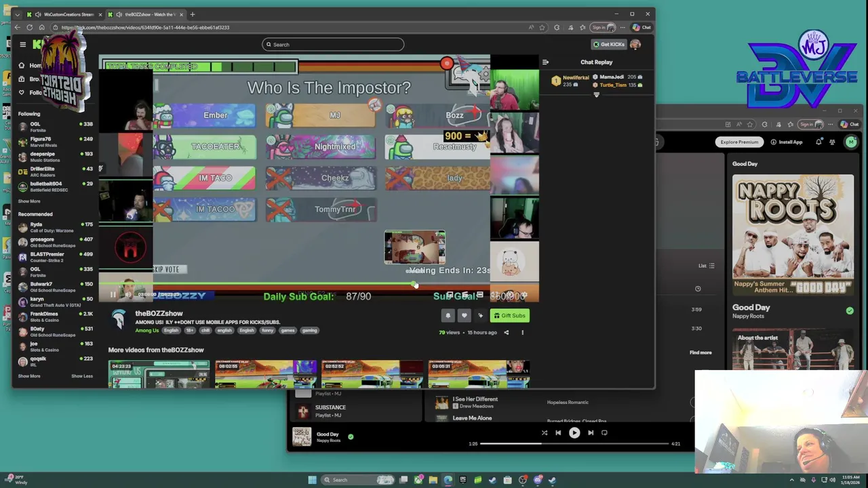868x488 pixels.
Task: Click the Gift Subs button
Action: 509,315
